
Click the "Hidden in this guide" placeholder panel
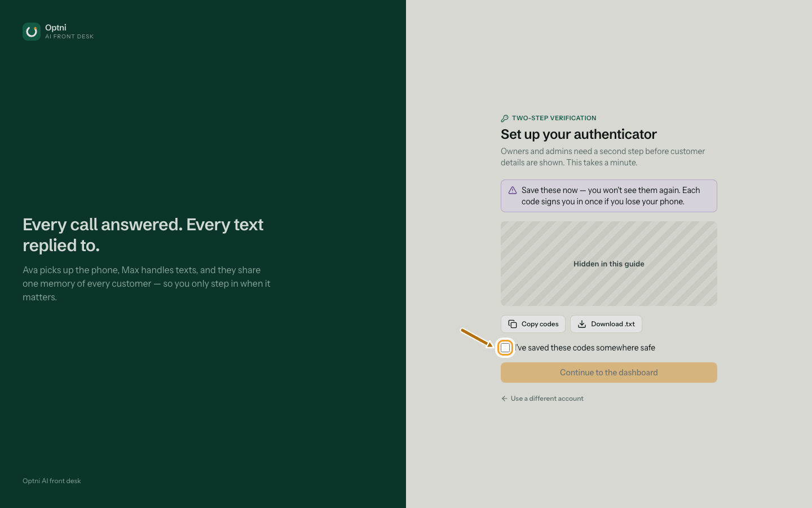click(609, 264)
